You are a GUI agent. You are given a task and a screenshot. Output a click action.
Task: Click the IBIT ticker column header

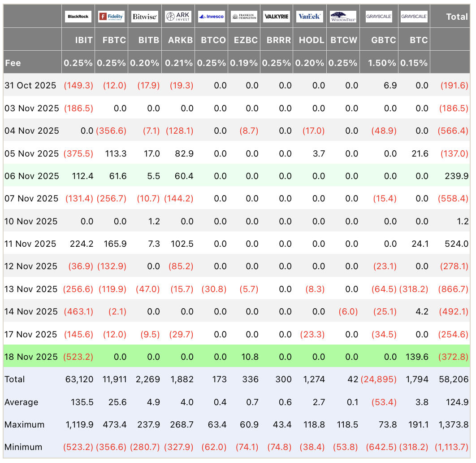click(84, 40)
